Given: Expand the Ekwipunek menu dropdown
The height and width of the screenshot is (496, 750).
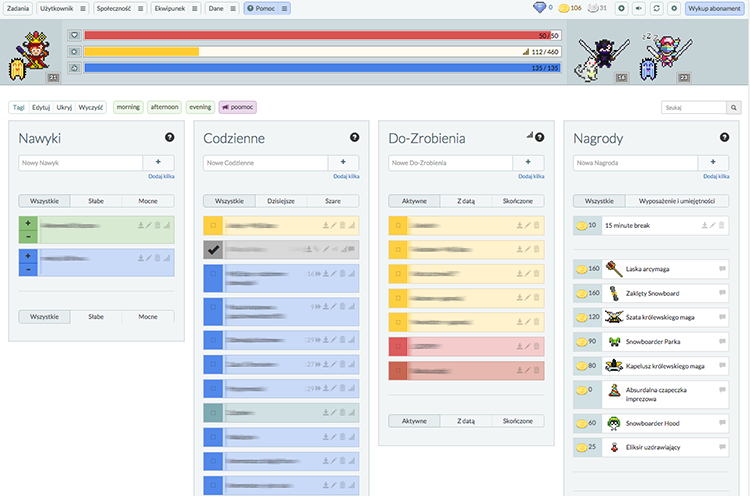Looking at the screenshot, I should pos(195,9).
